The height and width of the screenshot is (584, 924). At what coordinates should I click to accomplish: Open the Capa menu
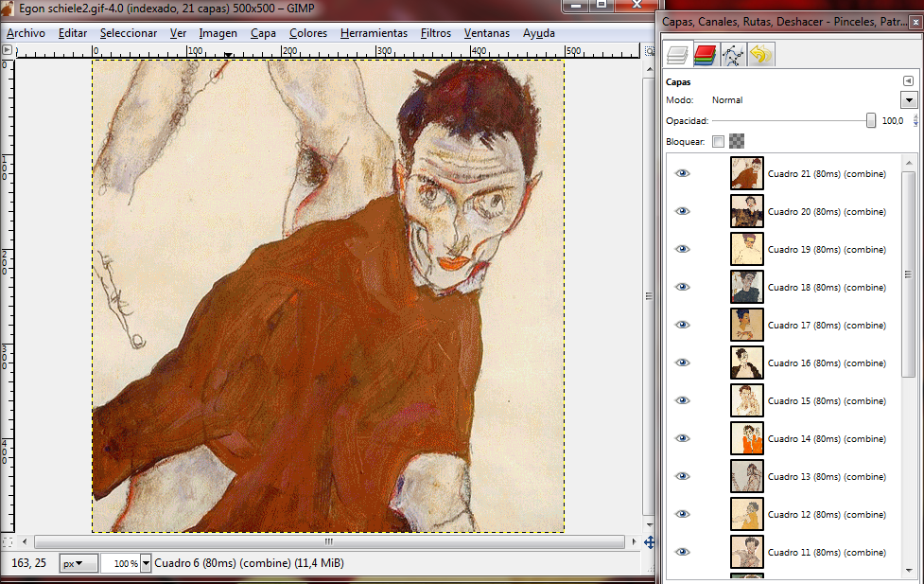263,33
